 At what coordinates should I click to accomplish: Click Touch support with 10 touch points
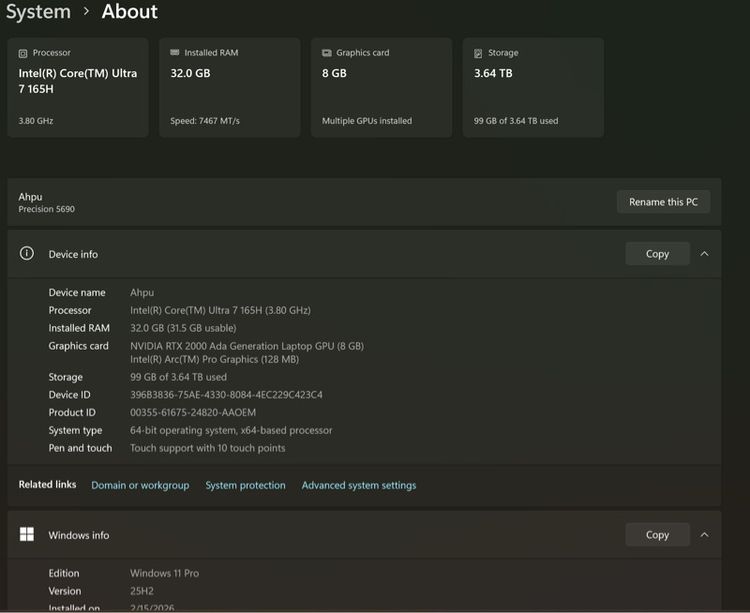click(208, 448)
